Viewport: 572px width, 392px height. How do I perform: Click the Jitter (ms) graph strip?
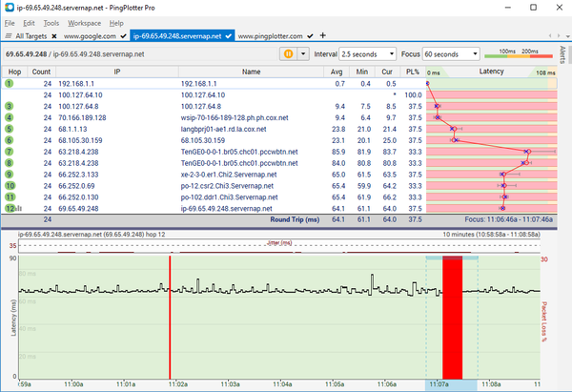point(279,246)
